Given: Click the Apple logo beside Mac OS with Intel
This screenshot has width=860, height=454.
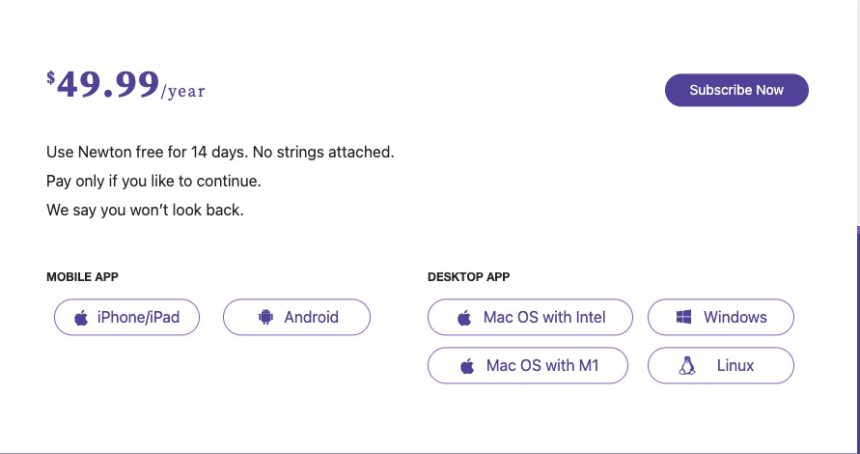Looking at the screenshot, I should click(x=464, y=318).
